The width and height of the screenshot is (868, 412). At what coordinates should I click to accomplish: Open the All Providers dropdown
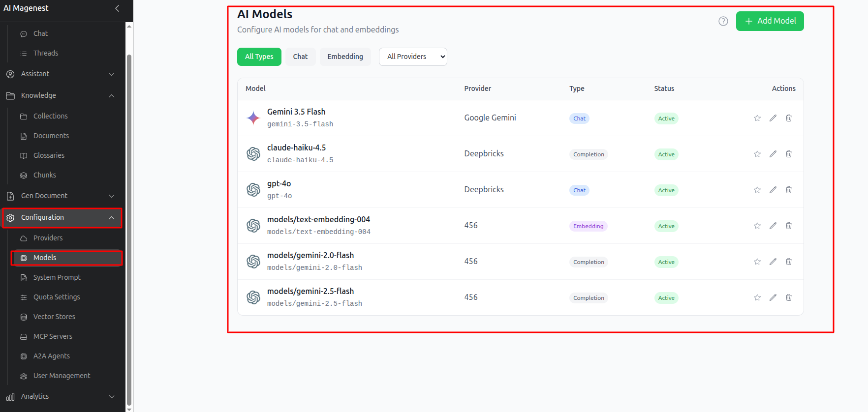413,57
